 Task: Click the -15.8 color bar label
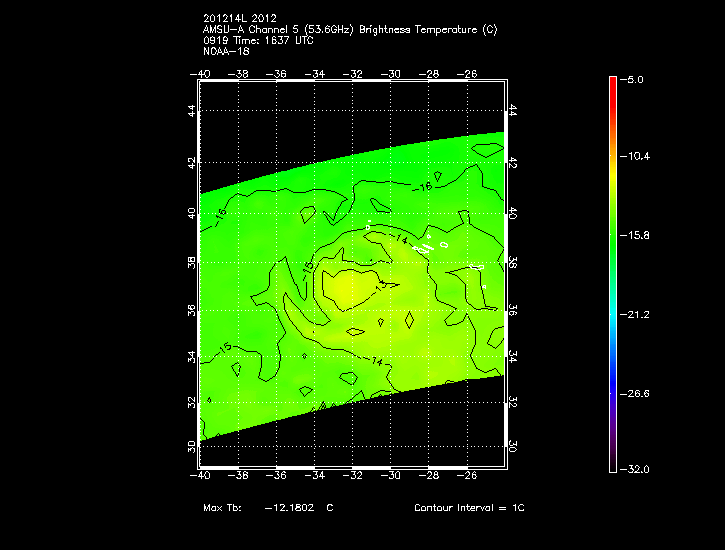[636, 236]
